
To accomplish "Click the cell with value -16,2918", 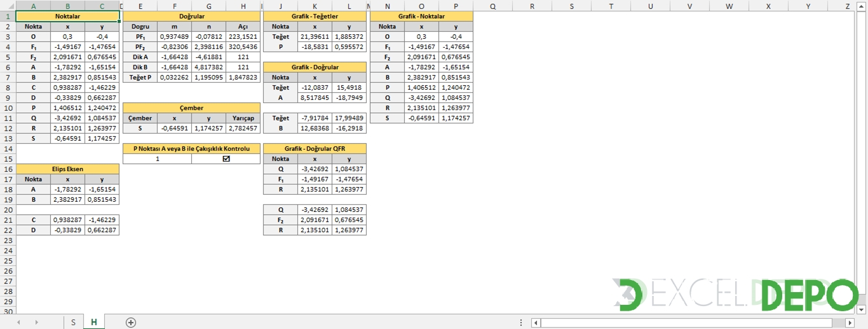I will [349, 128].
